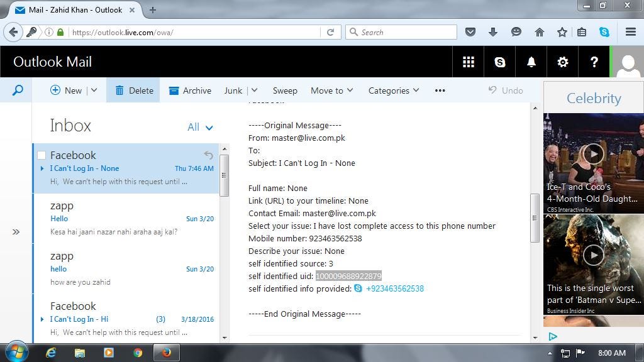The height and width of the screenshot is (362, 644).
Task: Open the more commands ellipsis
Action: coord(440,90)
